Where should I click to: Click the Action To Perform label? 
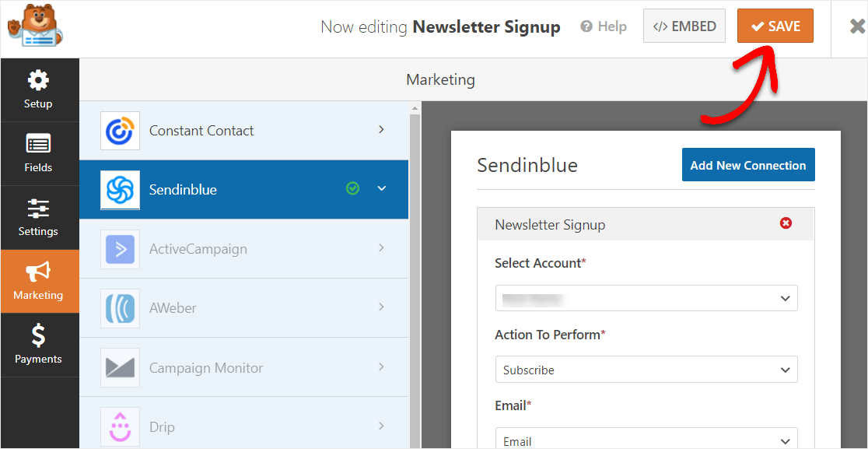tap(550, 335)
